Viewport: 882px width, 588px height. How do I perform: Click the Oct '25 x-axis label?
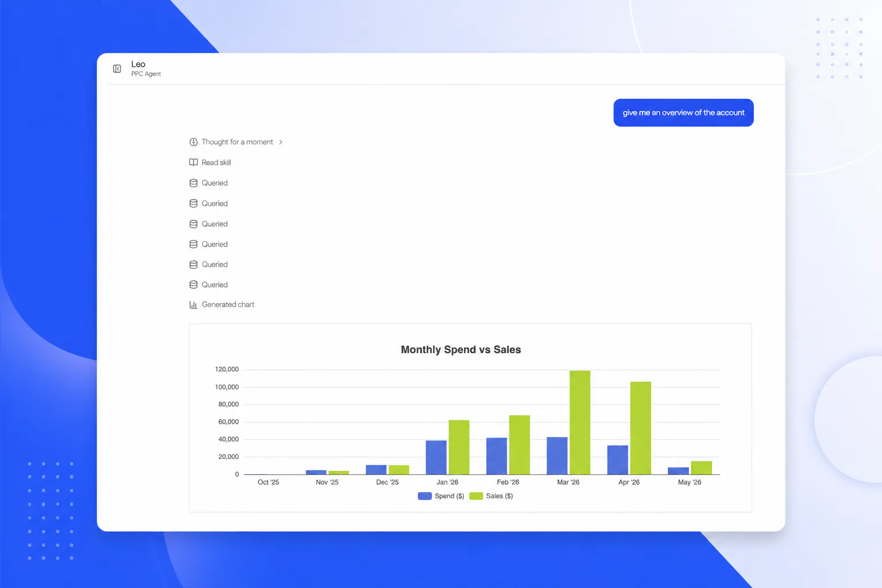pos(268,482)
